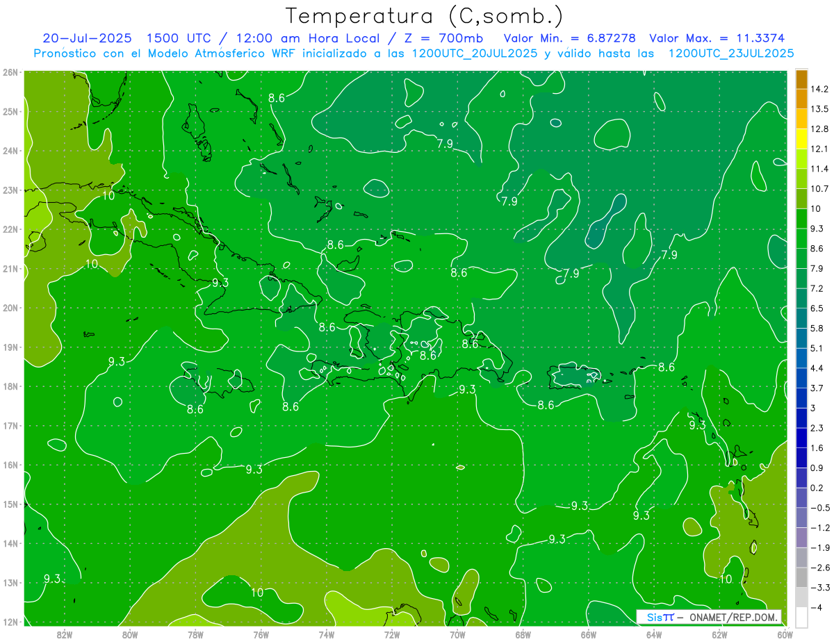Click the "-0.5" legend value

pyautogui.click(x=819, y=508)
